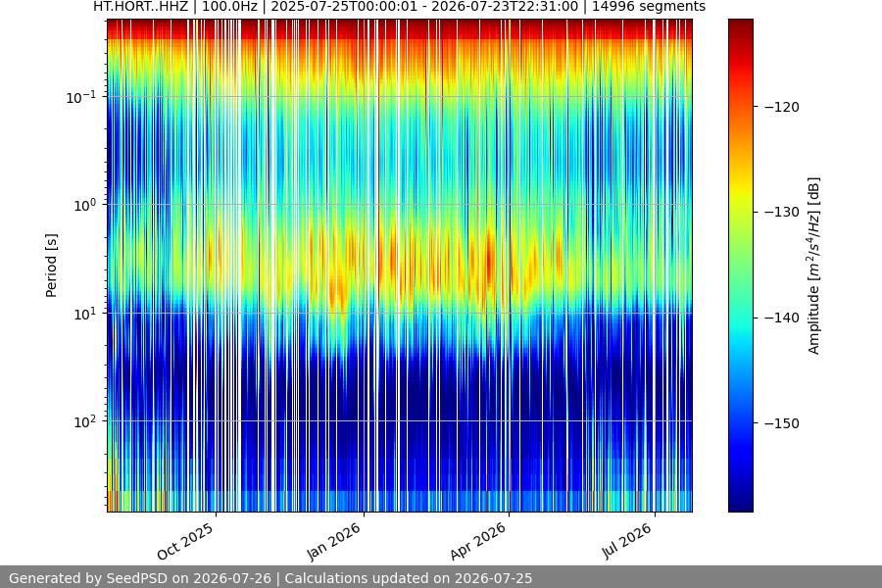882x588 pixels.
Task: Click the Period [s] y-axis label
Action: 51,266
